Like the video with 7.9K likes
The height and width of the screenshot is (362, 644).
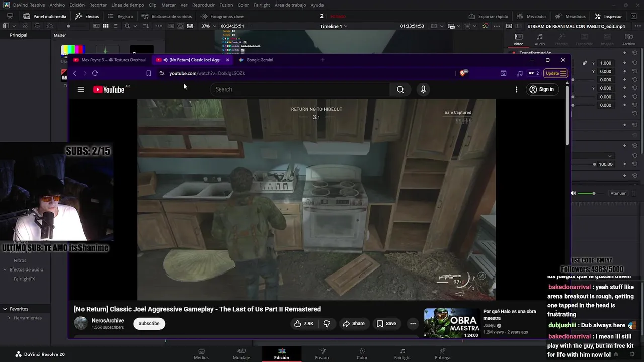(x=304, y=324)
